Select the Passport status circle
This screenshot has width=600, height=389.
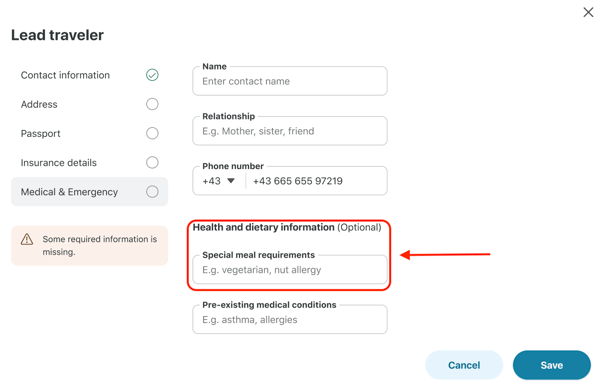tap(152, 133)
